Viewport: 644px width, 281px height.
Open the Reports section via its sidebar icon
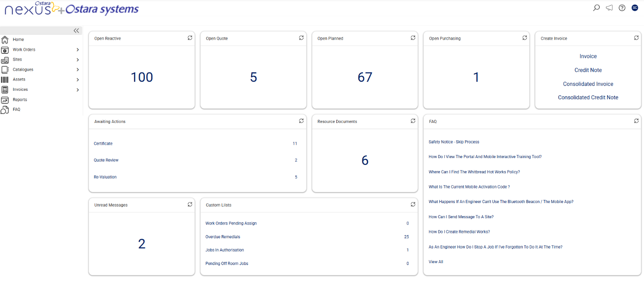click(x=5, y=99)
